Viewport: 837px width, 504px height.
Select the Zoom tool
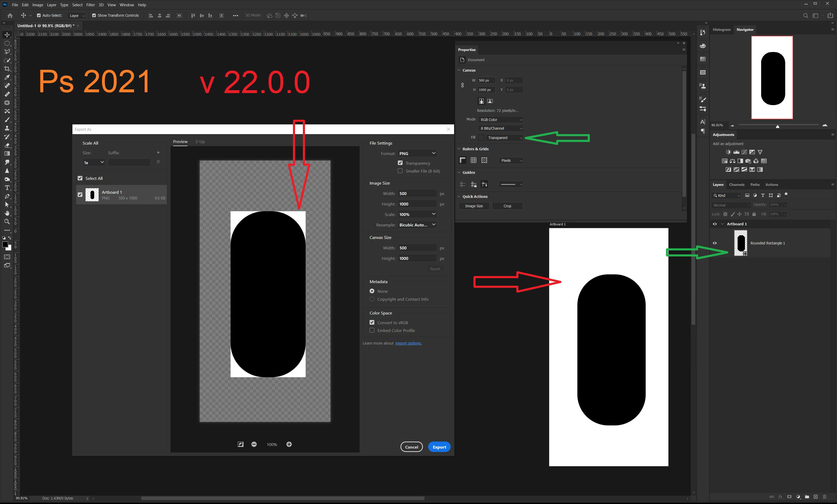pos(7,222)
